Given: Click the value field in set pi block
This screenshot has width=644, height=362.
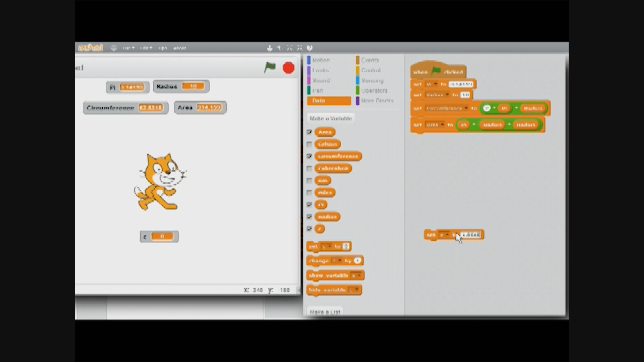Looking at the screenshot, I should click(x=461, y=84).
